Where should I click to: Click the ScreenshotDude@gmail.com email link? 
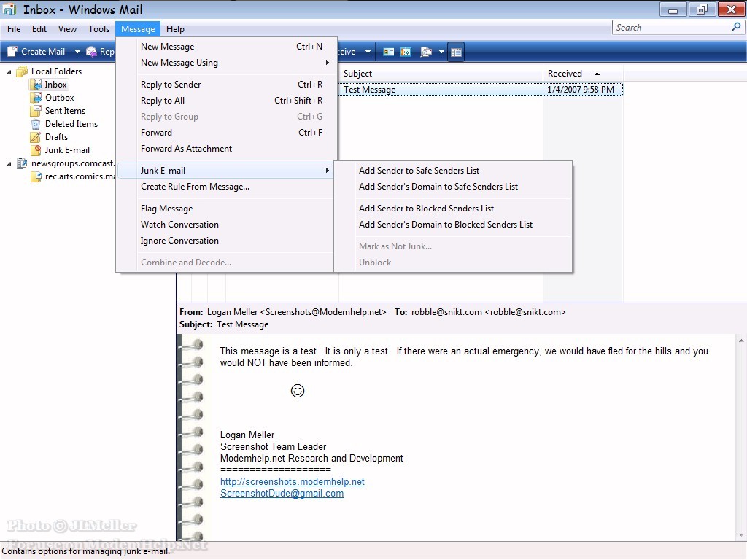coord(282,494)
